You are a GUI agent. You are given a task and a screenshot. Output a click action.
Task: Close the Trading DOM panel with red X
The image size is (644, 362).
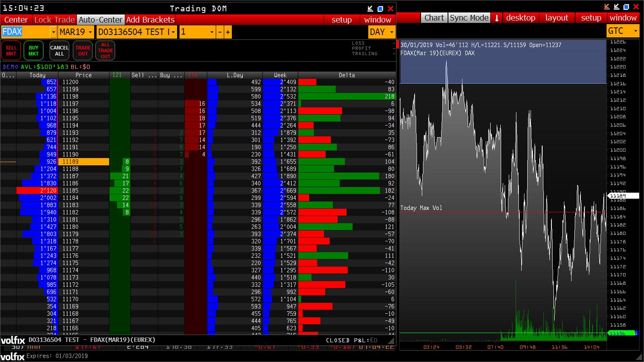(390, 8)
